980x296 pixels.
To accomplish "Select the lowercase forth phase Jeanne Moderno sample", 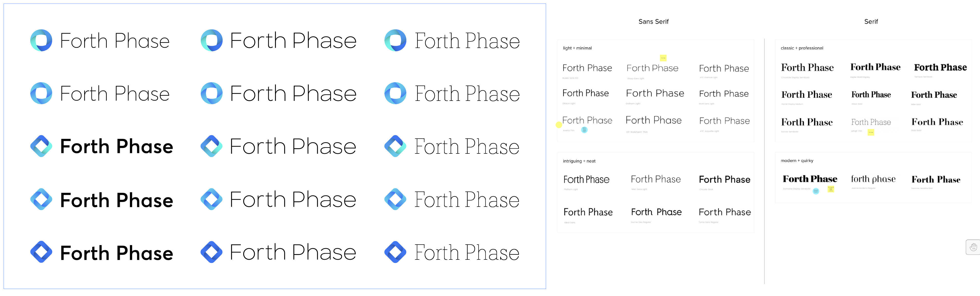I will (x=873, y=179).
